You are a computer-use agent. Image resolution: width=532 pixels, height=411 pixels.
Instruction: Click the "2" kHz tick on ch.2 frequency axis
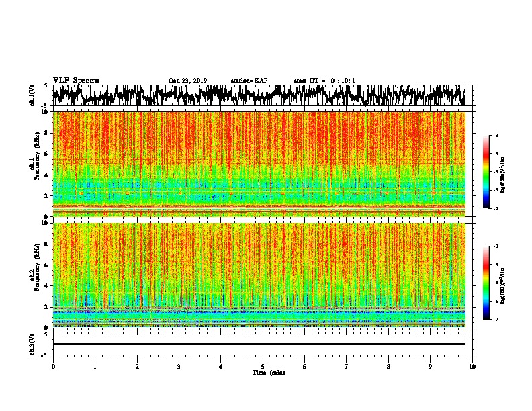[46, 307]
